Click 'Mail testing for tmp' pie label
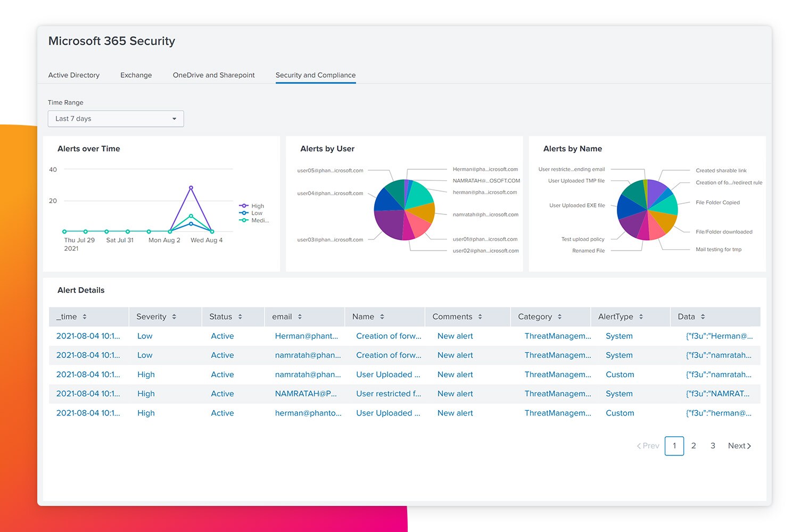 (719, 250)
